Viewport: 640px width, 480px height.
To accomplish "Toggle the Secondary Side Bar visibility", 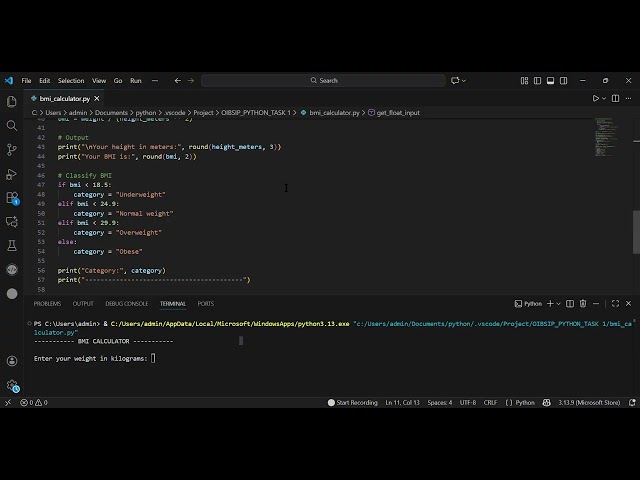I will (563, 80).
